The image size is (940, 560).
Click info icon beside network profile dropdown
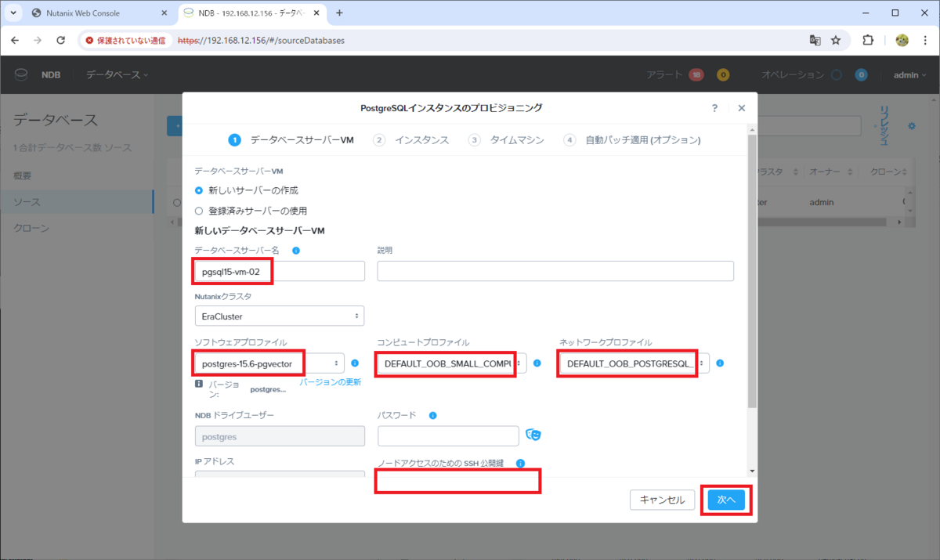click(719, 363)
